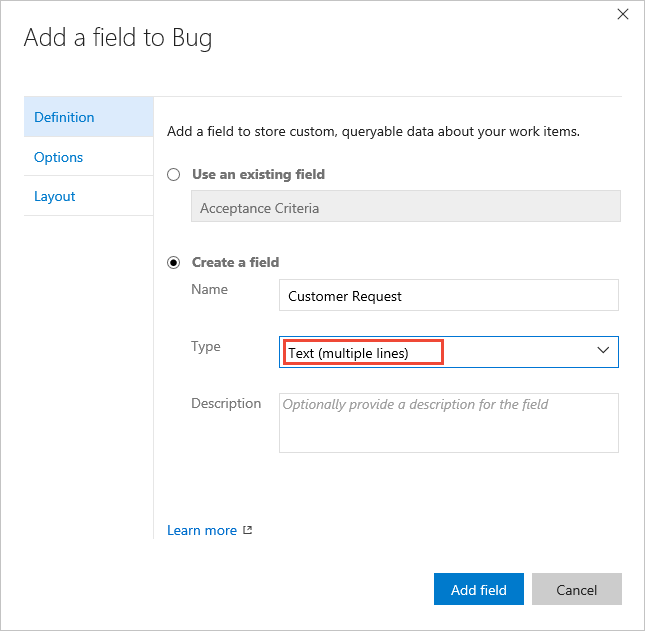
Task: Select the Create a field radio
Action: [x=174, y=262]
